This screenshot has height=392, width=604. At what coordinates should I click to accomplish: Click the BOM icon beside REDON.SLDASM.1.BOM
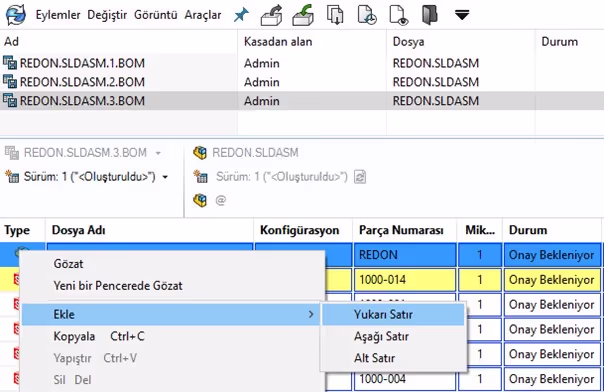[10, 63]
